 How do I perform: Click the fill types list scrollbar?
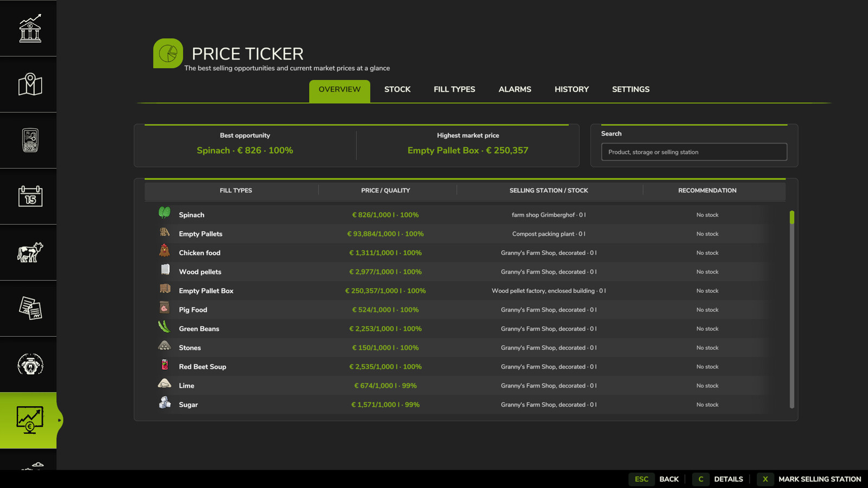pyautogui.click(x=792, y=309)
